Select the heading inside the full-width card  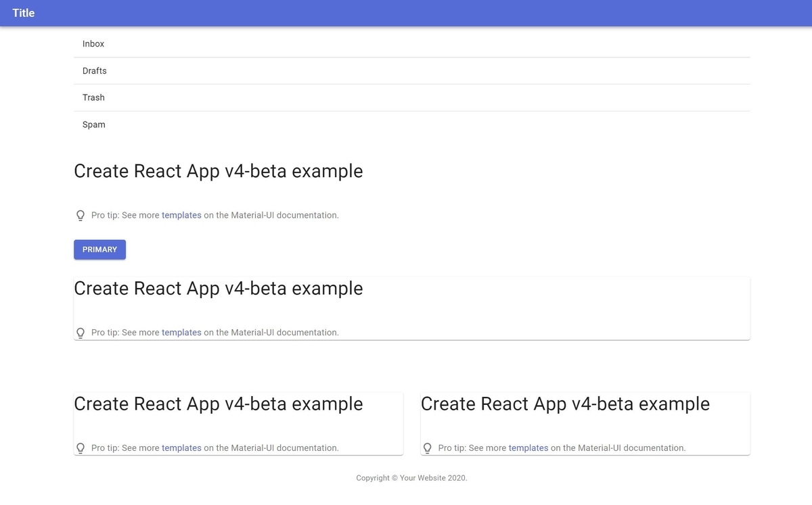[x=218, y=289]
